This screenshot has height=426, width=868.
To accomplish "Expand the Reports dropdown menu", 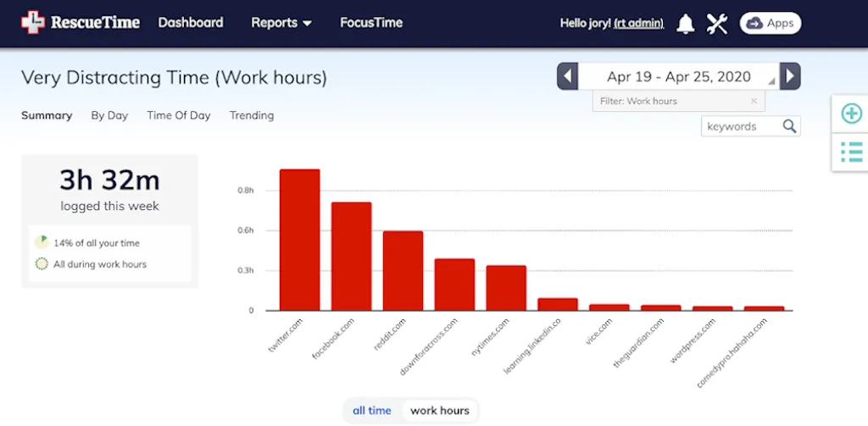I will coord(281,23).
